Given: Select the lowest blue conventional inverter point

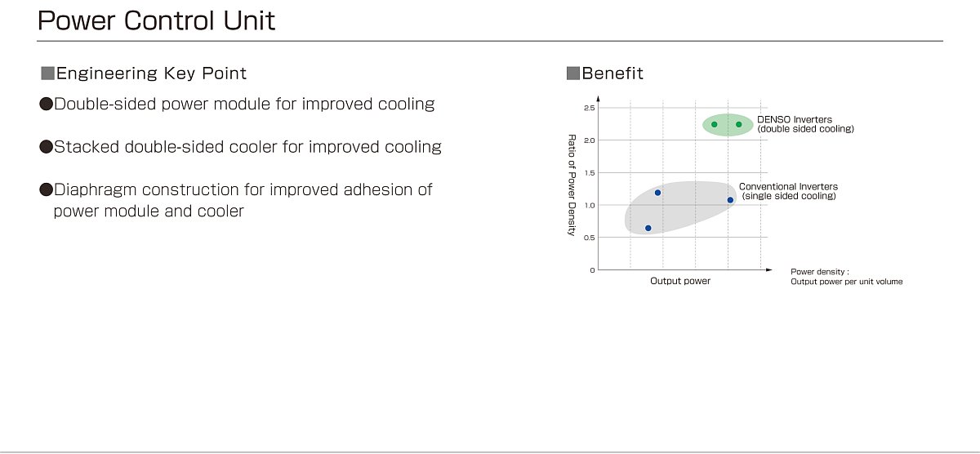Looking at the screenshot, I should point(648,228).
